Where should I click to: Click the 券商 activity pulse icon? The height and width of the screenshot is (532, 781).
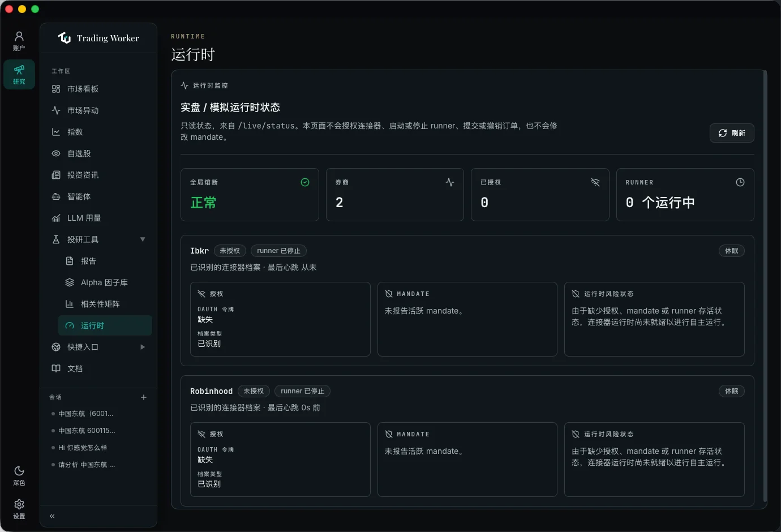click(x=450, y=182)
